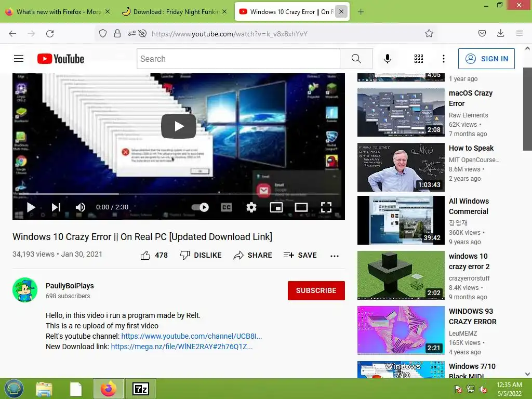Open the YouTube guide hamburger menu
532x399 pixels.
(19, 59)
